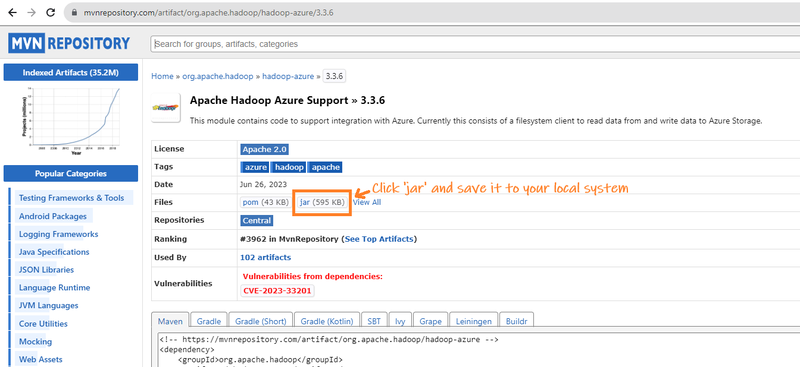800x367 pixels.
Task: Click the Apache 2.0 license badge
Action: (x=265, y=149)
